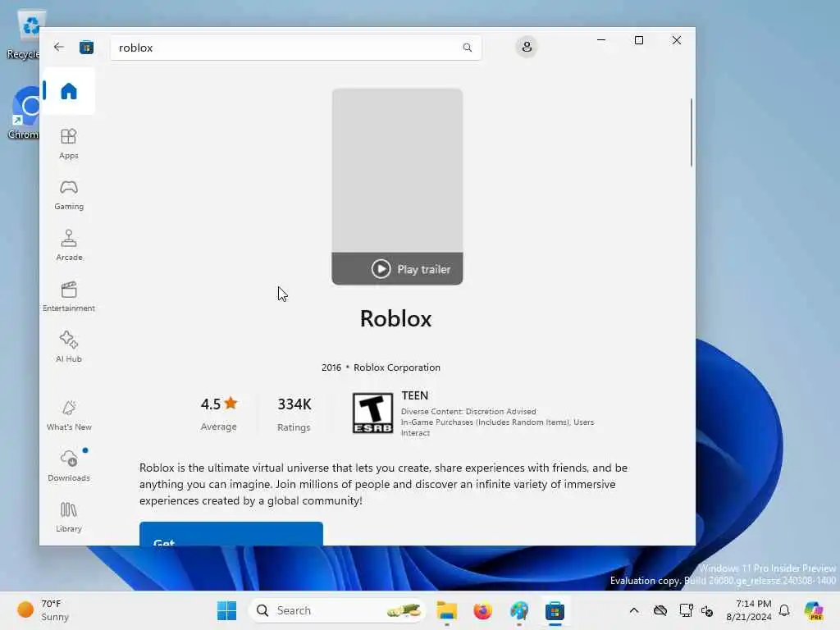Screen dimensions: 840x630
Task: Click the Get button
Action: click(231, 534)
